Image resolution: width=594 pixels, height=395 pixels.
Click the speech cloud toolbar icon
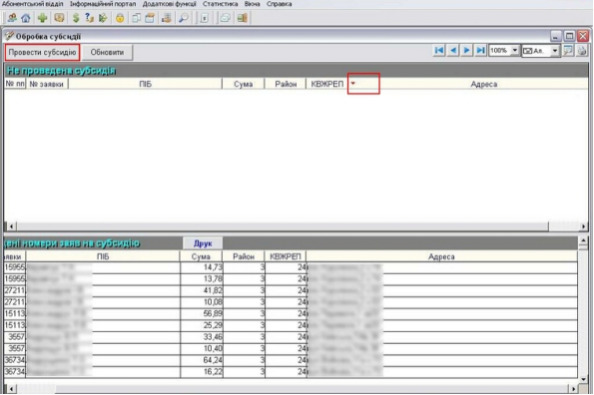[x=225, y=18]
